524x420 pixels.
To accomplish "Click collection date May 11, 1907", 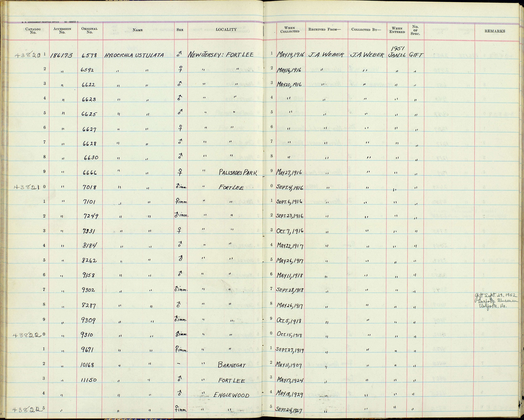I will coord(289,365).
